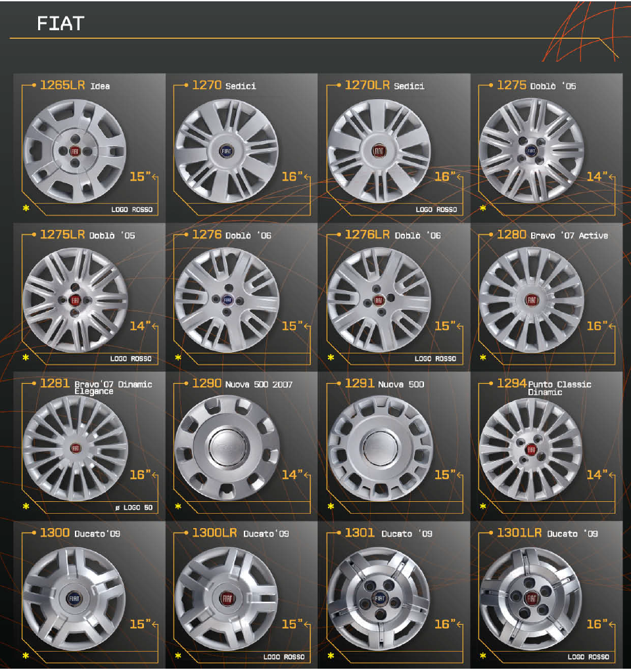This screenshot has height=672, width=631.
Task: Select the product code 1290
Action: (207, 383)
